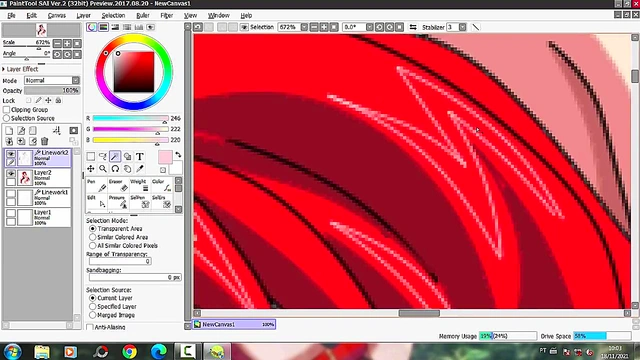Image resolution: width=640 pixels, height=360 pixels.
Task: Show the Layer1 layer
Action: tap(11, 213)
